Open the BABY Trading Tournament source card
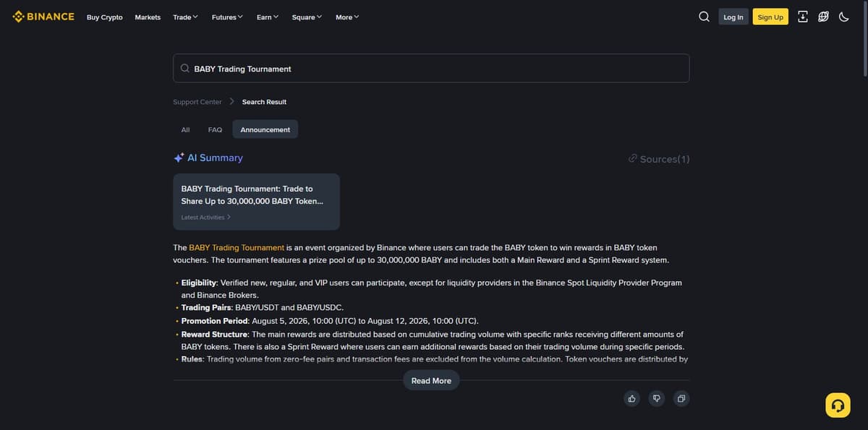 pos(256,202)
